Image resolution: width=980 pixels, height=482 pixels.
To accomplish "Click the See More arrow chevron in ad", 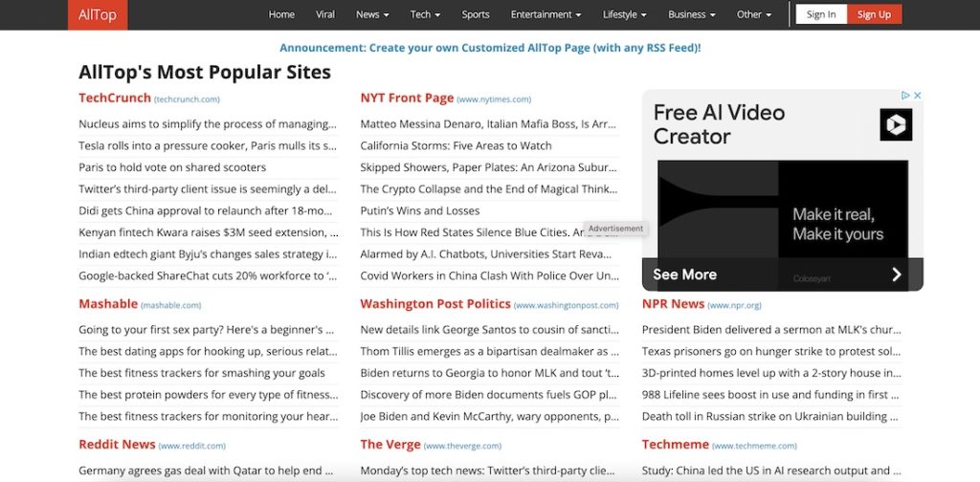I will 896,274.
